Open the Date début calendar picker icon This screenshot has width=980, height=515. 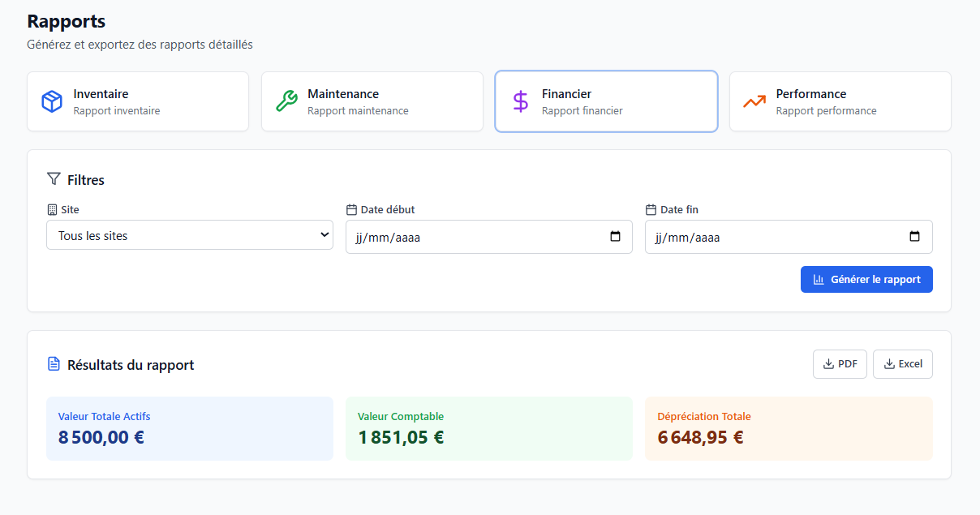click(615, 237)
